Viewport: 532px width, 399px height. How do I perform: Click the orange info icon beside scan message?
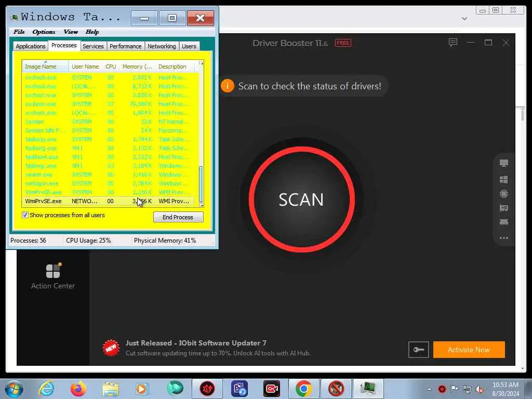coord(228,86)
